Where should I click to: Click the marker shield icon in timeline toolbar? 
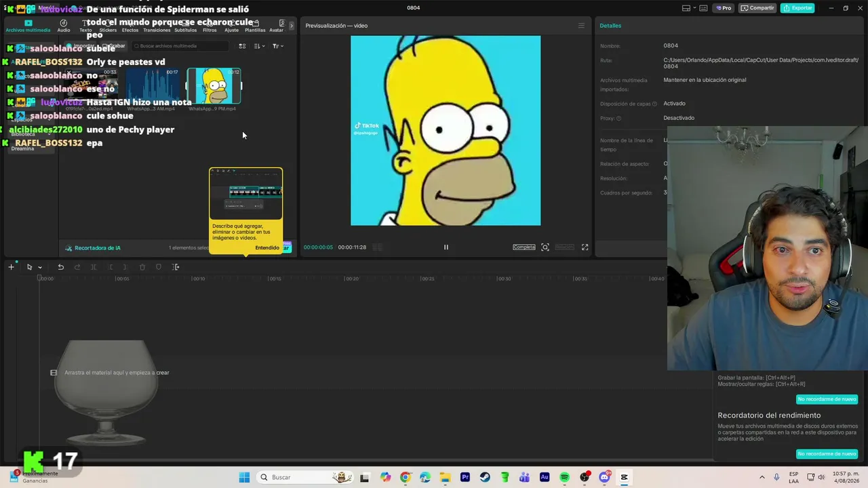point(159,267)
